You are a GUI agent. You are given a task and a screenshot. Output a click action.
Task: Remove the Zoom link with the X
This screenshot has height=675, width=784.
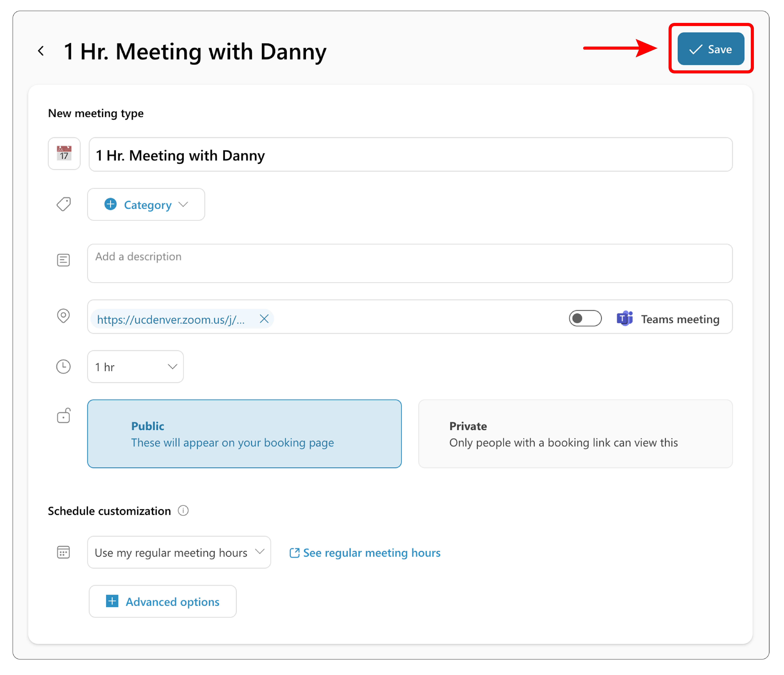click(x=264, y=319)
